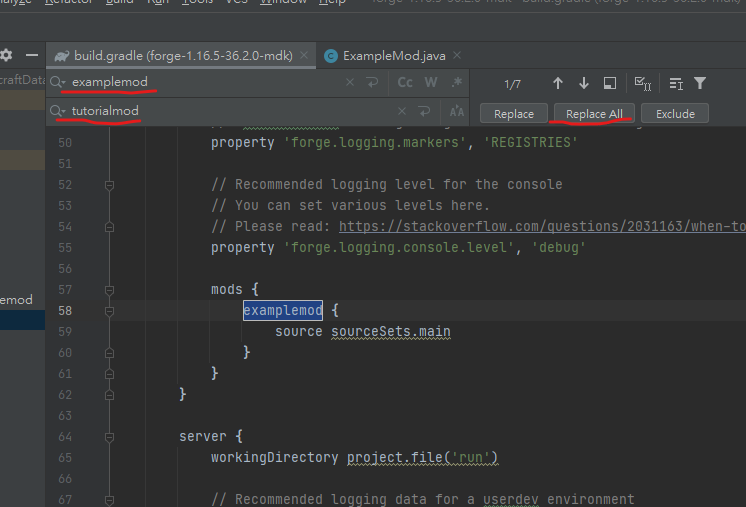Click line number 50 in the gutter
Screen dimensions: 746x507
pyautogui.click(x=65, y=143)
